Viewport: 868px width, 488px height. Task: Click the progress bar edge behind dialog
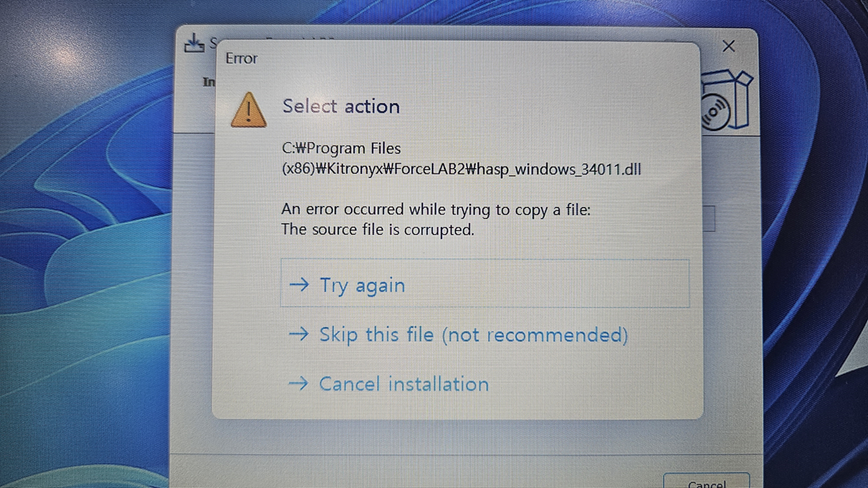(709, 218)
